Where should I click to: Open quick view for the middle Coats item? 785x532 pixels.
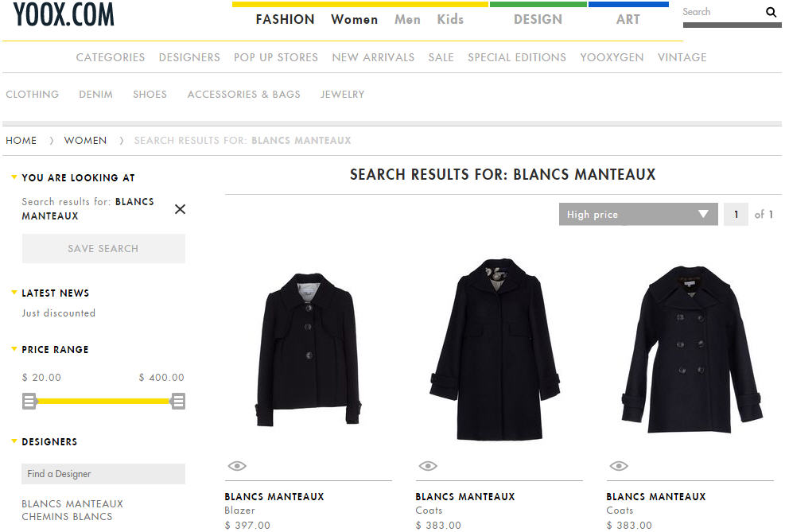point(428,466)
